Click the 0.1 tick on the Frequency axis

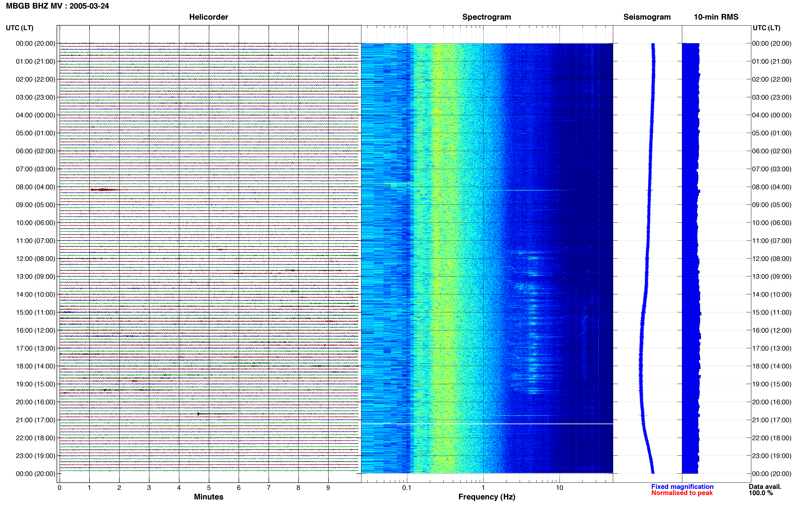(x=407, y=488)
